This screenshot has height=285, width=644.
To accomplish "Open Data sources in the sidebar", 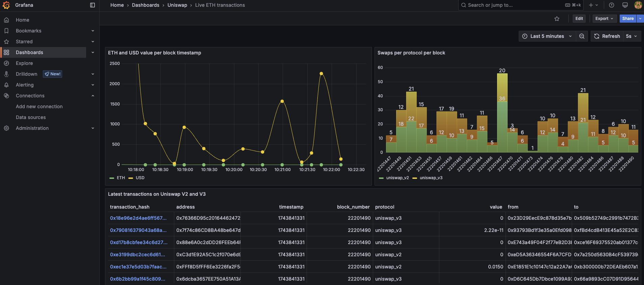I will click(31, 117).
